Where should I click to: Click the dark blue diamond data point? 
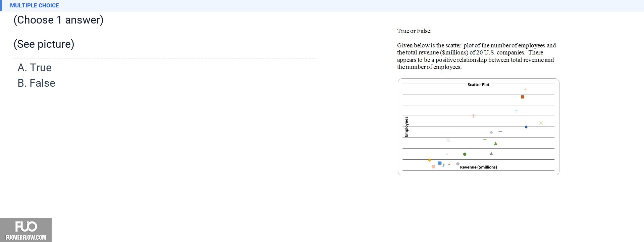(x=526, y=127)
